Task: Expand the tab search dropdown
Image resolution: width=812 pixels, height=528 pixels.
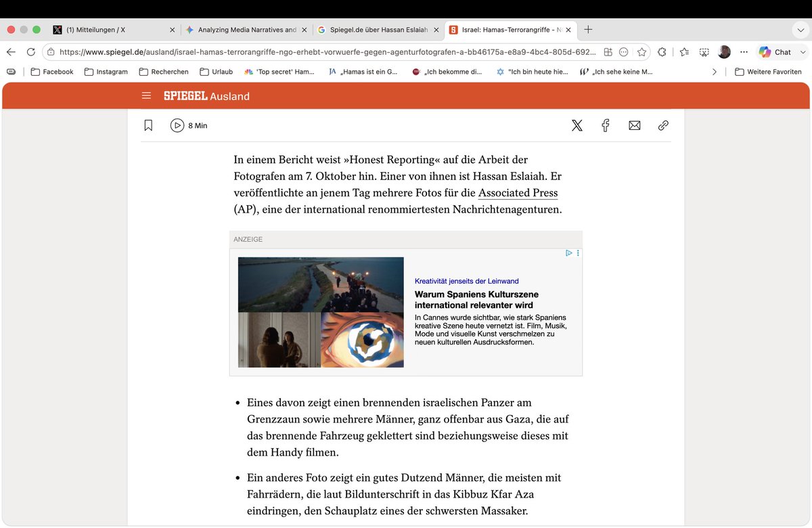Action: (x=799, y=30)
